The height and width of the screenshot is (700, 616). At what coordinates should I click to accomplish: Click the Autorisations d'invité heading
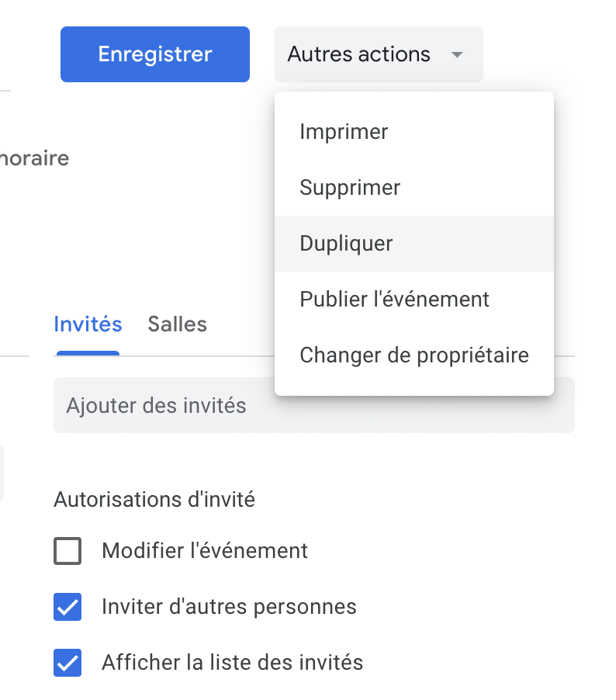click(x=154, y=500)
